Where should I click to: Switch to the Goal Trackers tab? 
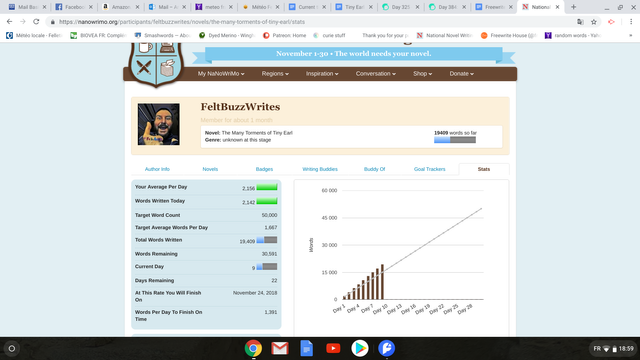[x=429, y=169]
